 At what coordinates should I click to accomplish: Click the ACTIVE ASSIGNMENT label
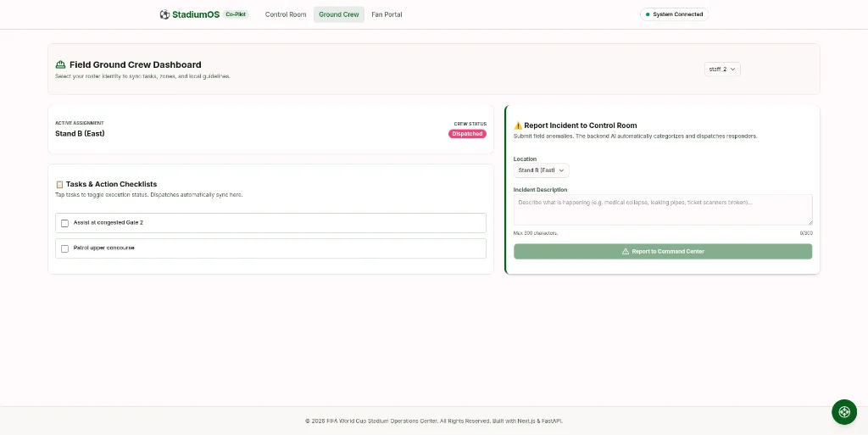79,123
